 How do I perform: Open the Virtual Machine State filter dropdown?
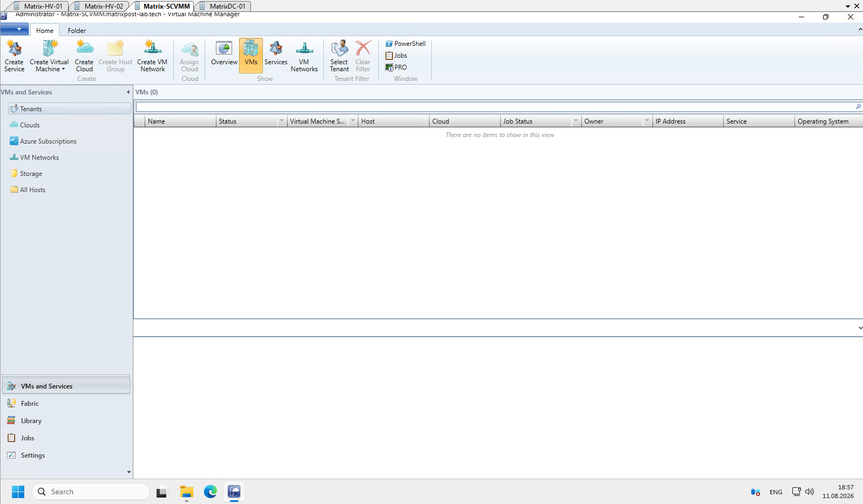tap(353, 121)
